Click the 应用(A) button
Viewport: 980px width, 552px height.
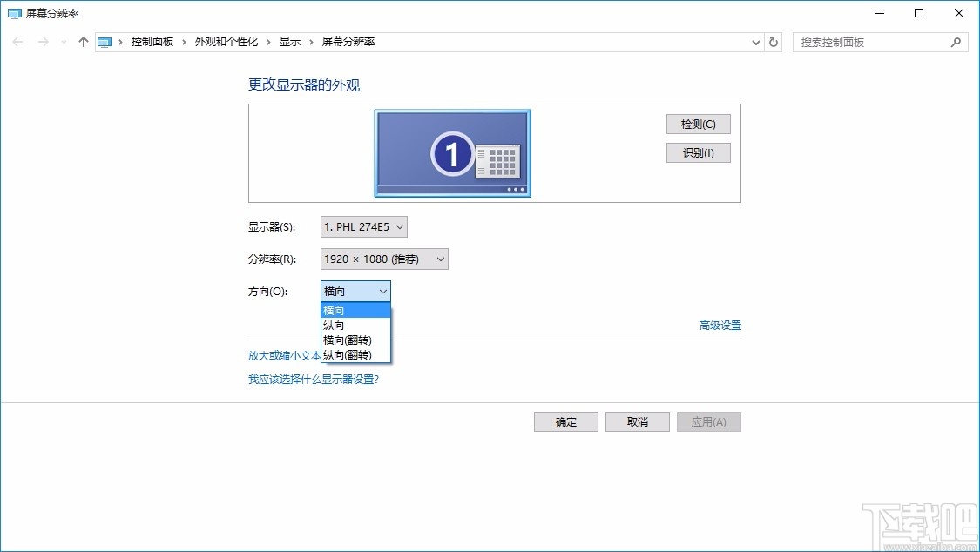point(709,422)
